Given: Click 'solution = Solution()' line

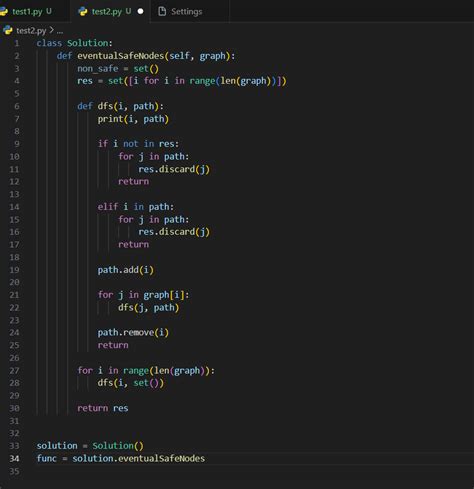Looking at the screenshot, I should click(x=90, y=446).
